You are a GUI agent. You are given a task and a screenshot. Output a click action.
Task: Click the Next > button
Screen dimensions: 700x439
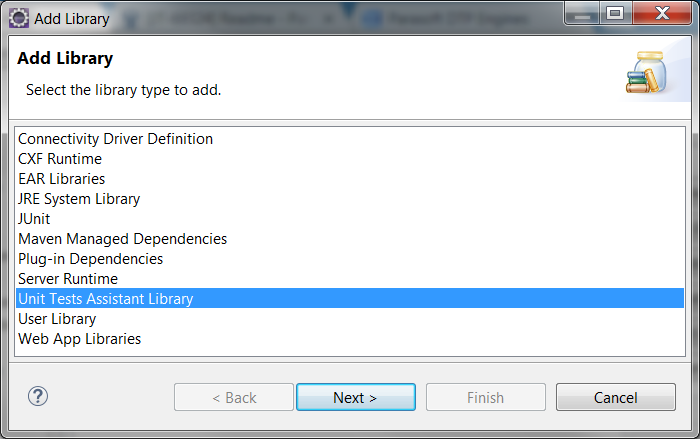click(x=356, y=397)
